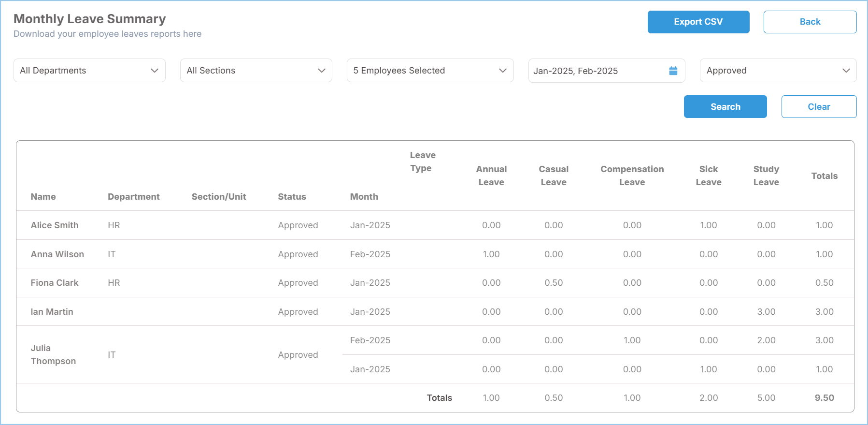Viewport: 868px width, 425px height.
Task: Click the Name column header
Action: [x=43, y=197]
